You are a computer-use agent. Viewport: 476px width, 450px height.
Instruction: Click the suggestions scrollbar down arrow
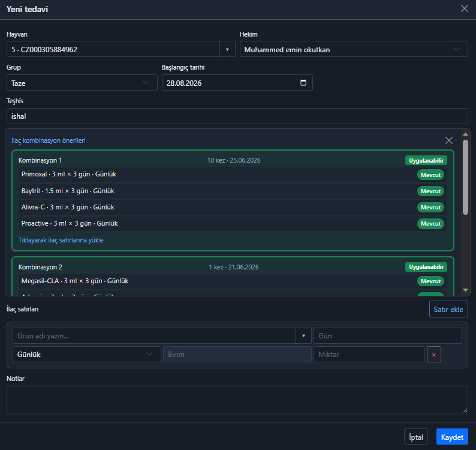point(465,290)
